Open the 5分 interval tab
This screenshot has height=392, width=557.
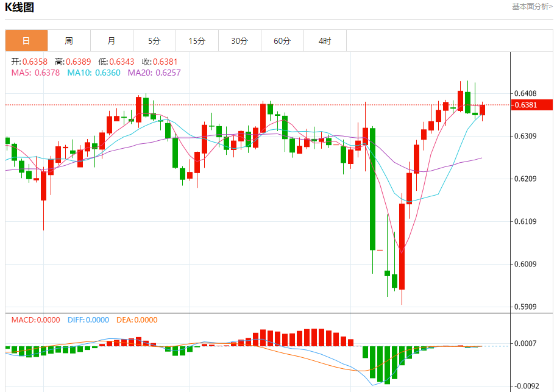click(154, 41)
